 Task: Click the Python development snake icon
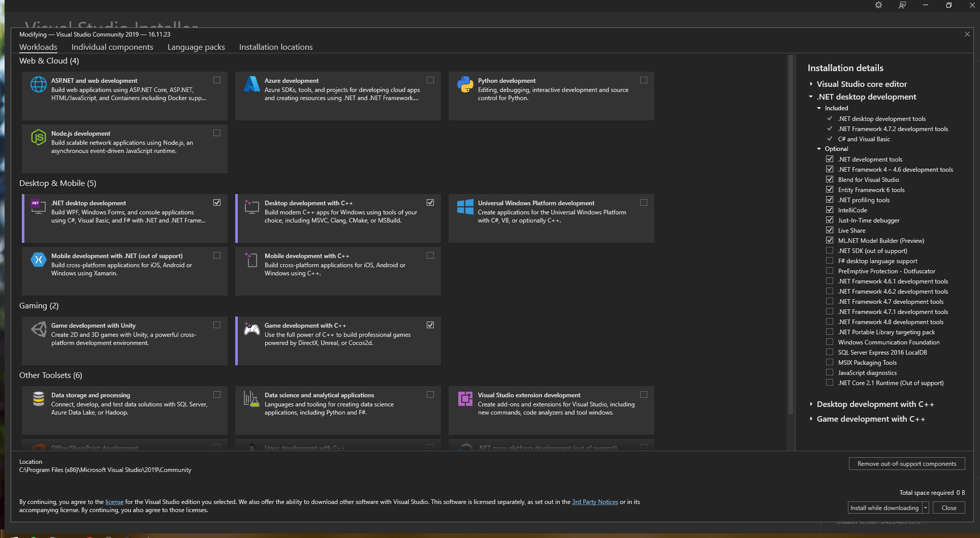pyautogui.click(x=465, y=84)
